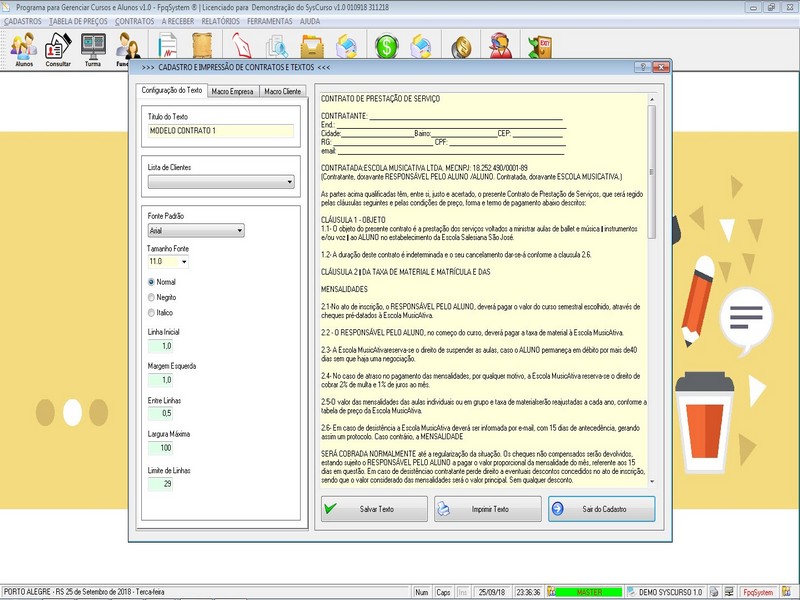Expand the Lista de Clientes dropdown
Image resolution: width=800 pixels, height=600 pixels.
coord(289,182)
